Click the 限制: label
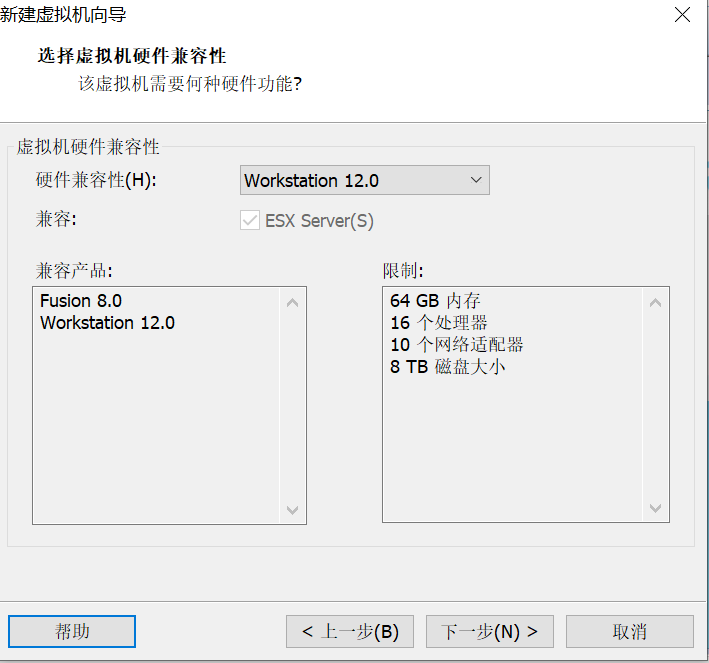The width and height of the screenshot is (709, 663). pos(404,271)
